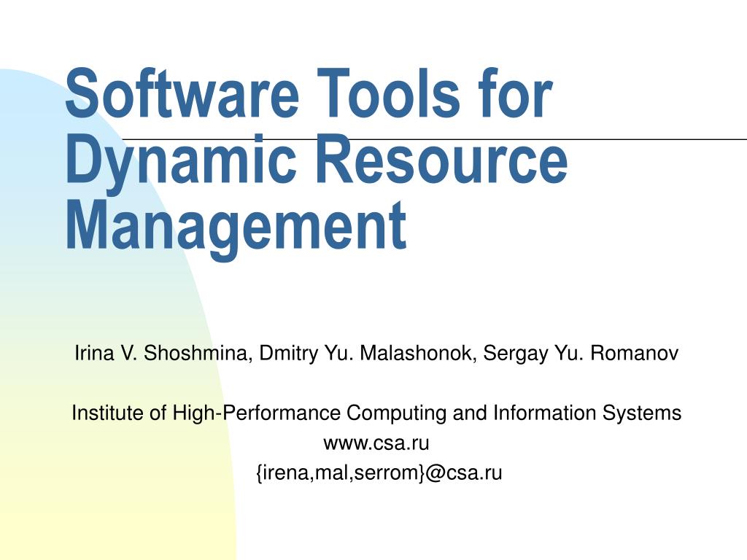The image size is (747, 560).
Task: Select the title 'Software Tools for' line
Action: 309,93
